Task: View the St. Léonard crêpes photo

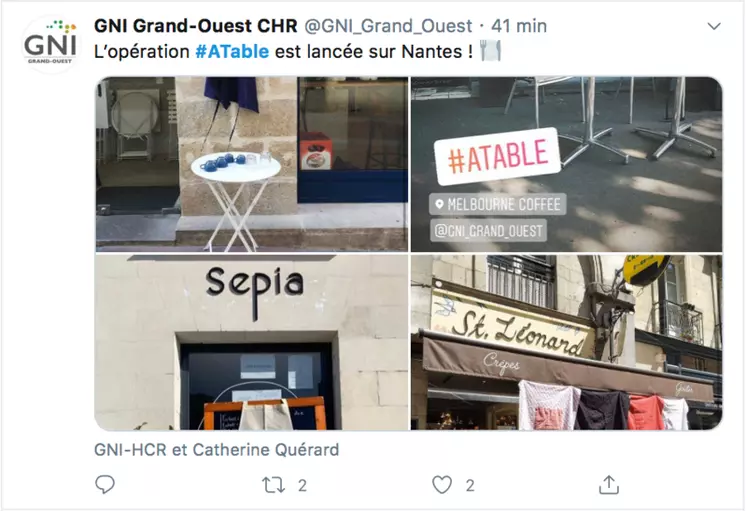Action: pyautogui.click(x=566, y=342)
